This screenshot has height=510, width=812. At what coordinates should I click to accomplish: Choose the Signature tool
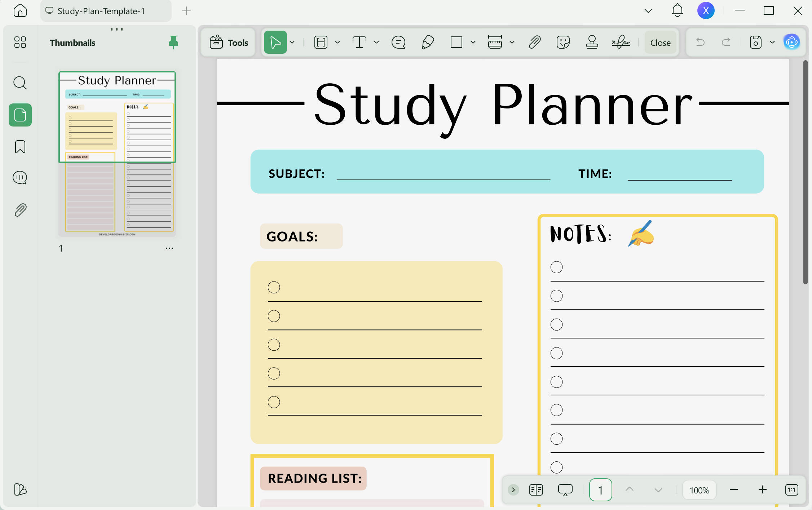[621, 42]
